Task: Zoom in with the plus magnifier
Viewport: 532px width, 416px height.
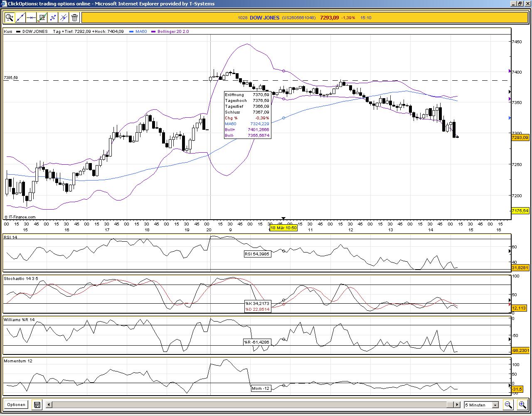Action: [x=522, y=404]
